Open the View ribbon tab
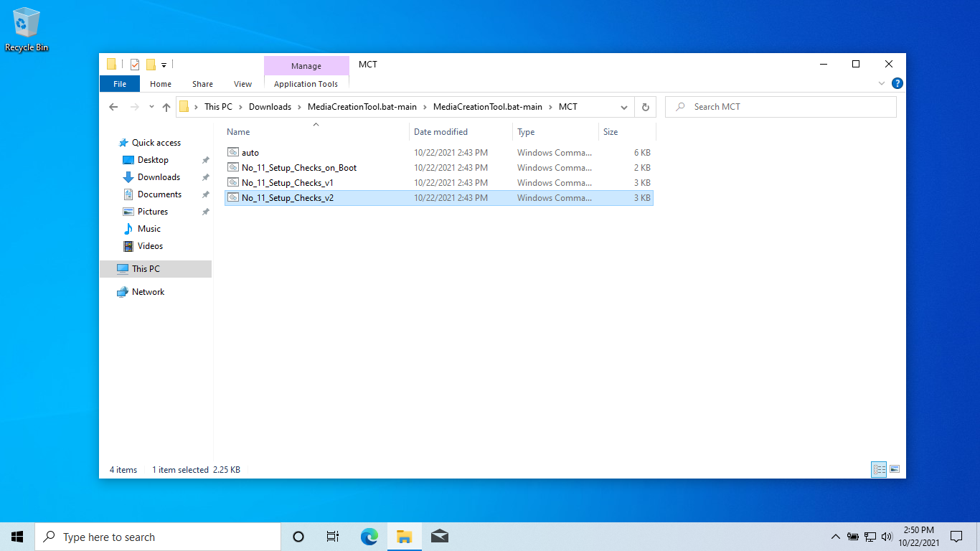This screenshot has width=980, height=551. click(243, 84)
